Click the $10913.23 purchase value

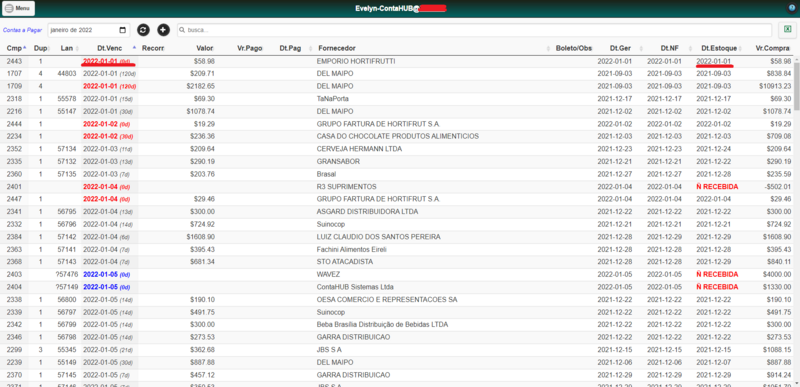tap(774, 86)
